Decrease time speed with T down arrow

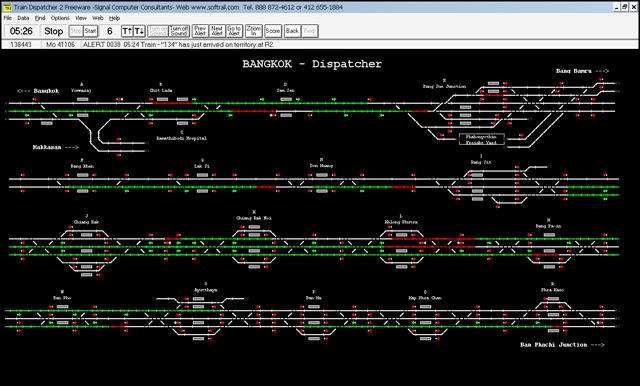click(139, 31)
